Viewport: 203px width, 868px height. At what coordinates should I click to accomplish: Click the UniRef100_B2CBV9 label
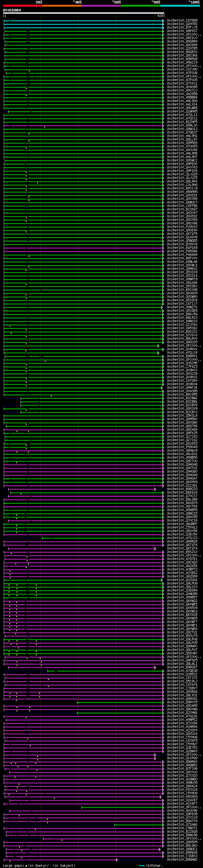(182, 405)
